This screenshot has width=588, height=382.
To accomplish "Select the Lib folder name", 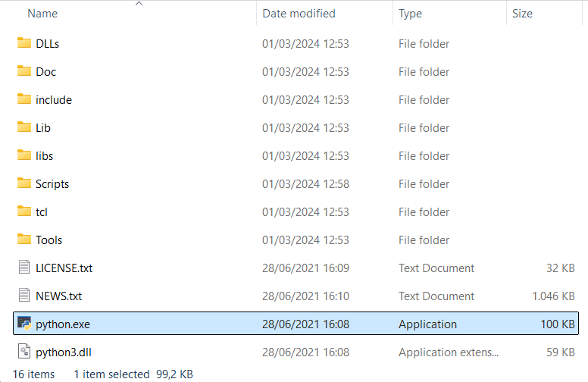I will 42,128.
